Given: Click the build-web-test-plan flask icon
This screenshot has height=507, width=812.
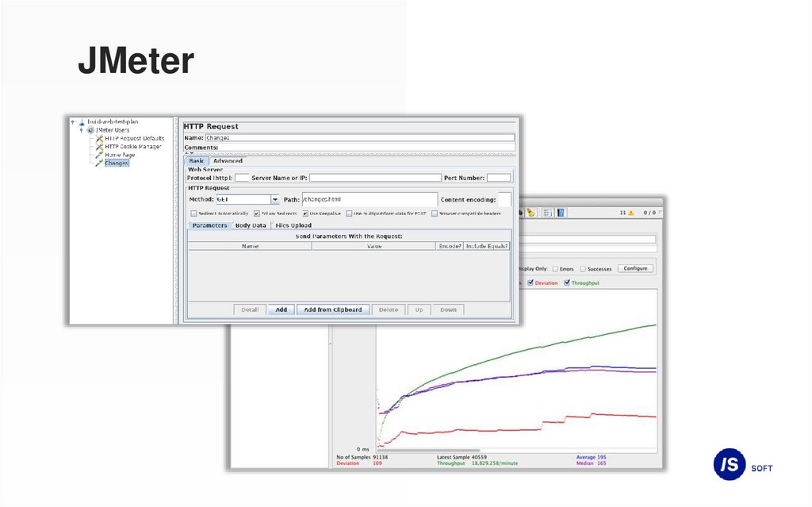Looking at the screenshot, I should tap(82, 122).
